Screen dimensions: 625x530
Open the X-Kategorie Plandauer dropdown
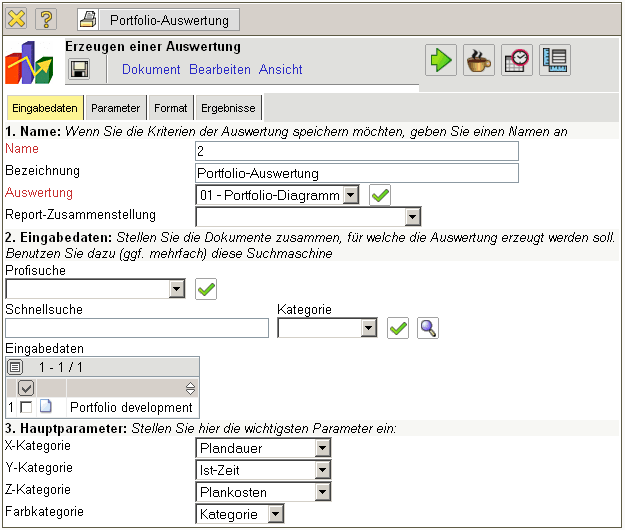tap(322, 448)
